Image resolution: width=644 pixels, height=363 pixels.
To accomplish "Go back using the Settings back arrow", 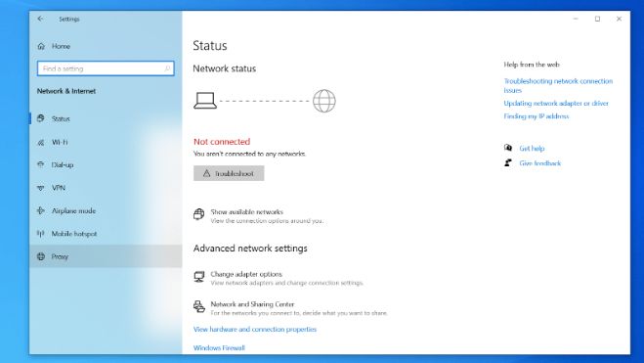I will [x=40, y=19].
